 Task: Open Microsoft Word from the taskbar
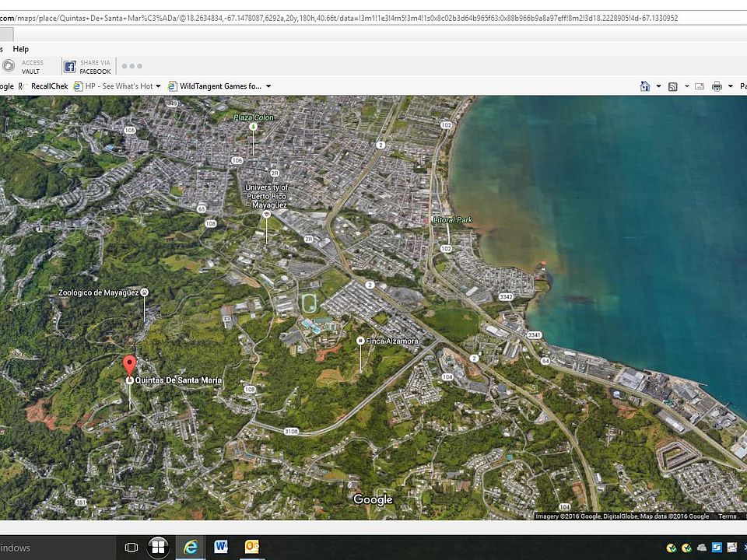click(x=221, y=547)
